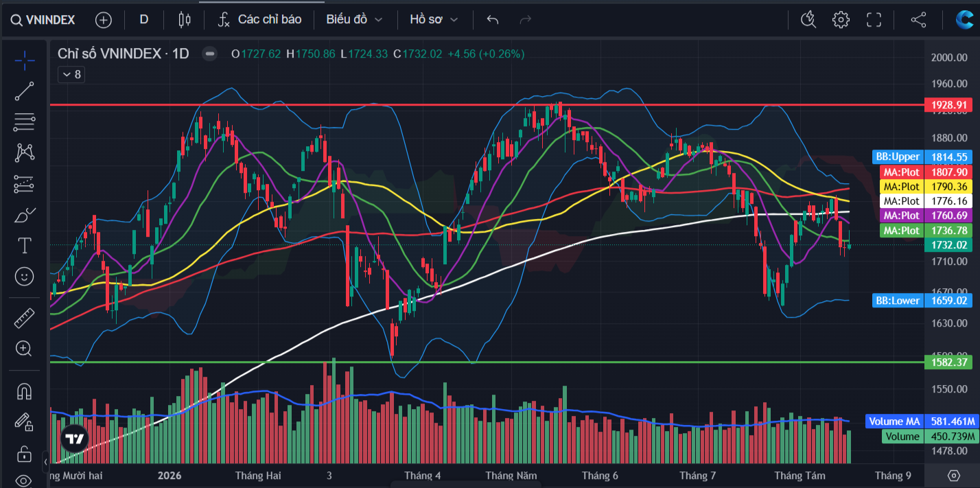This screenshot has height=488, width=980.
Task: Click the +4.56 (+0.26%) change value
Action: coord(486,54)
